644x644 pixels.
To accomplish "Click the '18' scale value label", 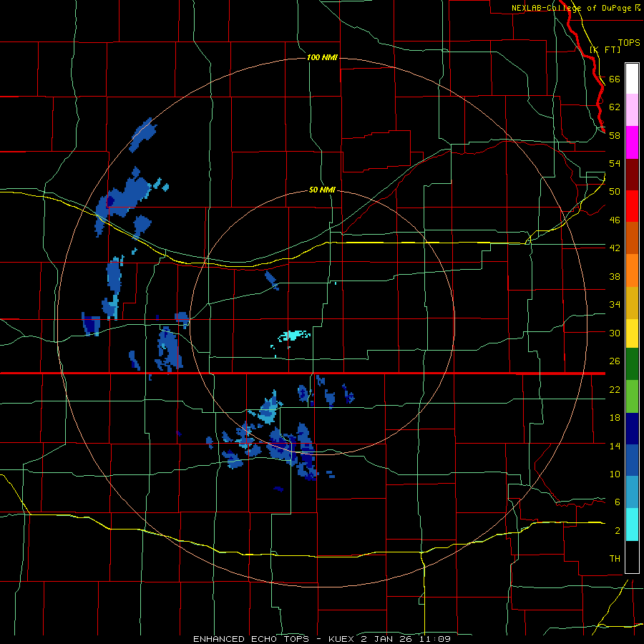I will pos(615,418).
